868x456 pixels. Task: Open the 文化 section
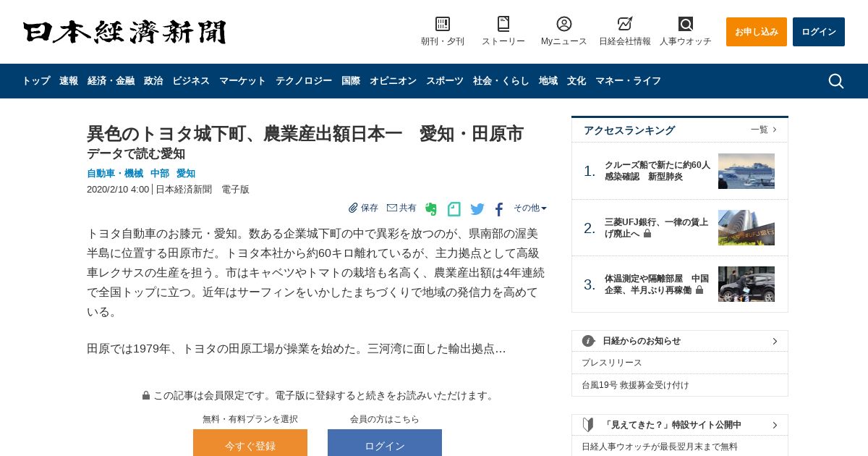(576, 81)
